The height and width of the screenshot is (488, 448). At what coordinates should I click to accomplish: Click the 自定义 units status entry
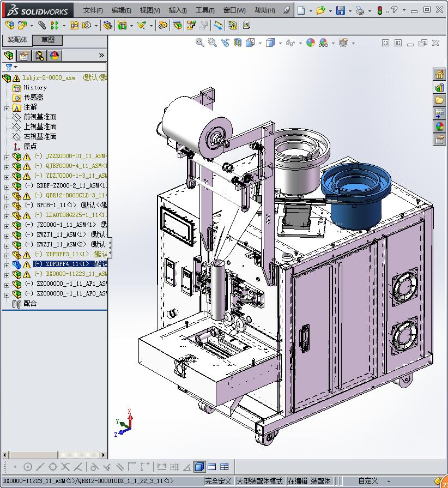(368, 481)
